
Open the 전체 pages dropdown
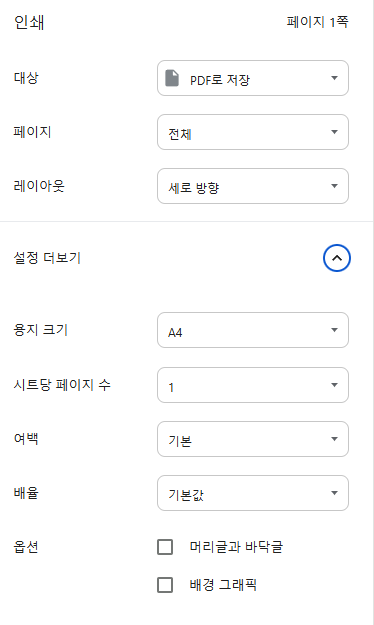pos(253,132)
